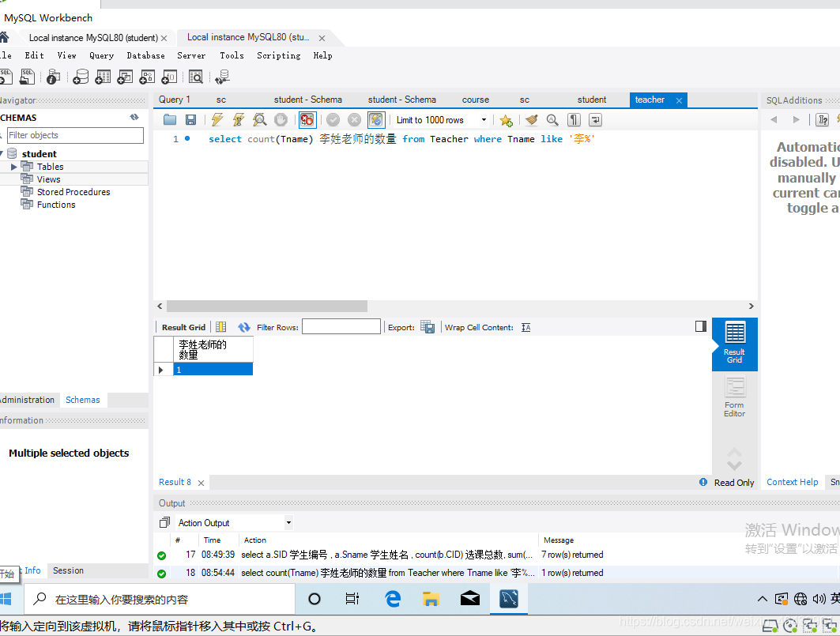The image size is (840, 636).
Task: Refresh result data with blue arrows icon
Action: pos(243,327)
